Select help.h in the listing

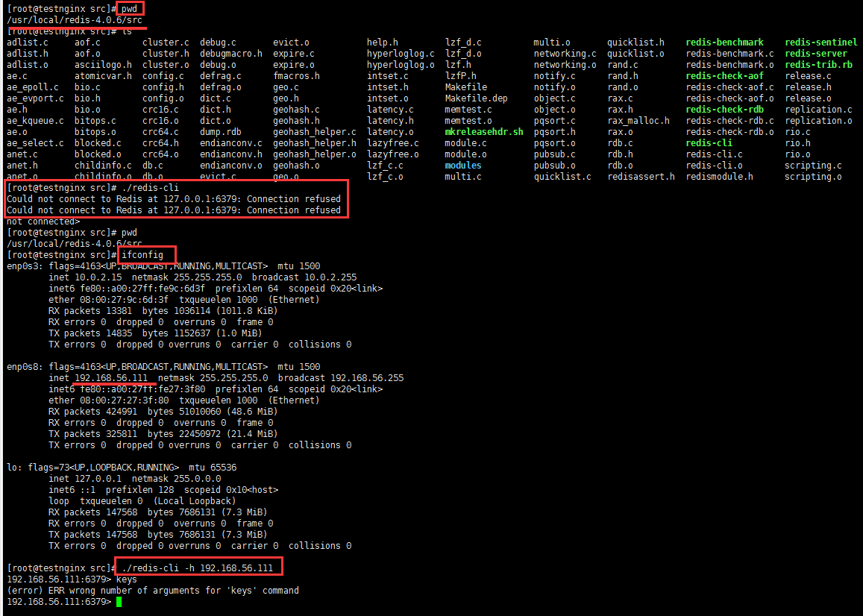(383, 43)
